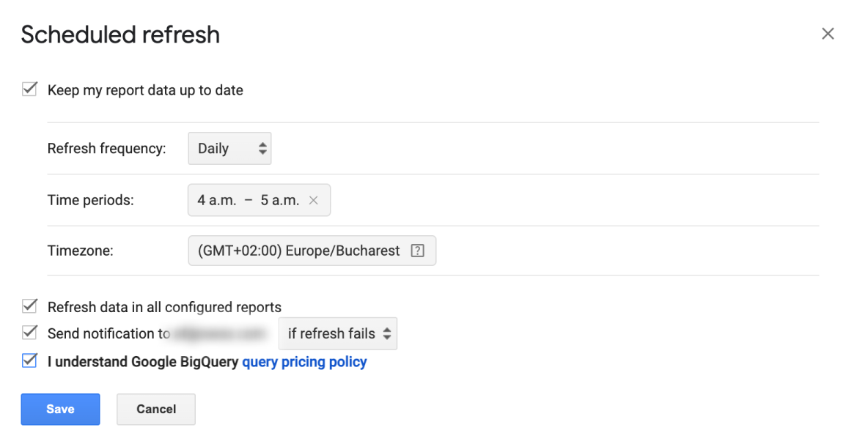Image resolution: width=868 pixels, height=444 pixels.
Task: Click the 'I understand Google BigQuery' label text
Action: [x=143, y=362]
